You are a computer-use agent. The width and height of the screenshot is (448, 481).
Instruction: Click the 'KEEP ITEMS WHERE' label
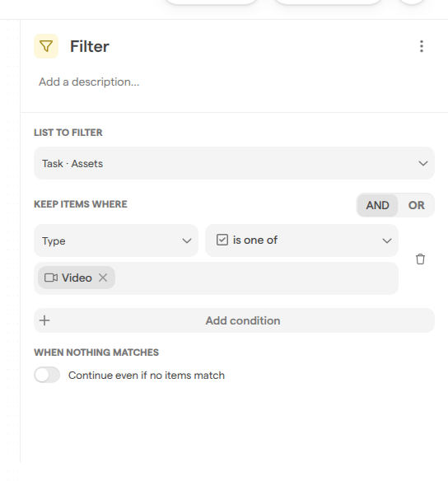tap(81, 204)
